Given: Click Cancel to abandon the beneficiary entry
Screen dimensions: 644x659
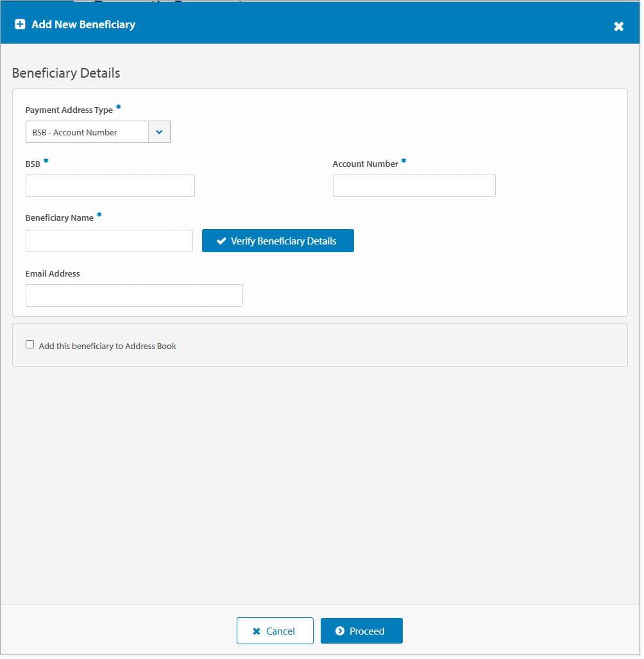Looking at the screenshot, I should tap(275, 631).
